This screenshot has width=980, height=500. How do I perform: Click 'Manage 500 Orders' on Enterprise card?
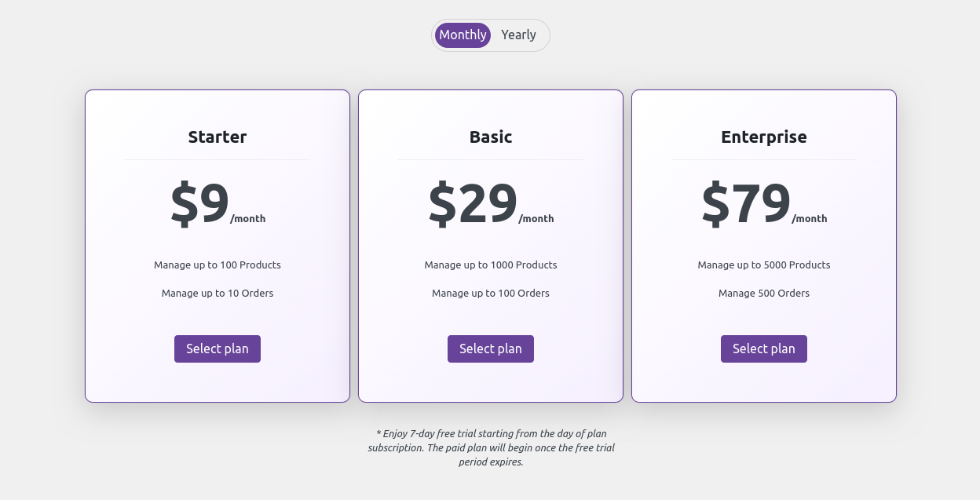(x=764, y=293)
